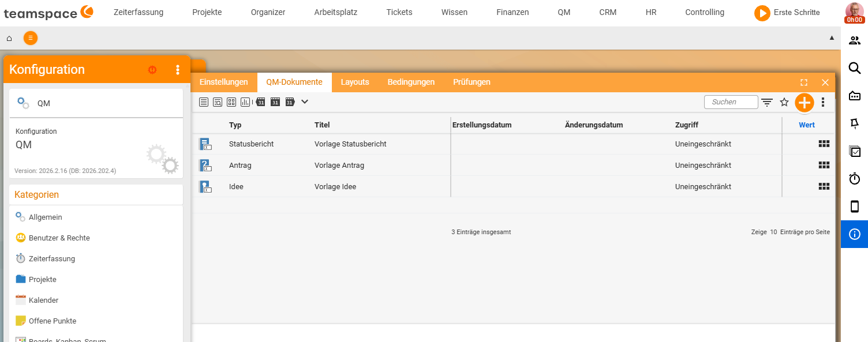Sort by the Typ column header

click(x=235, y=125)
